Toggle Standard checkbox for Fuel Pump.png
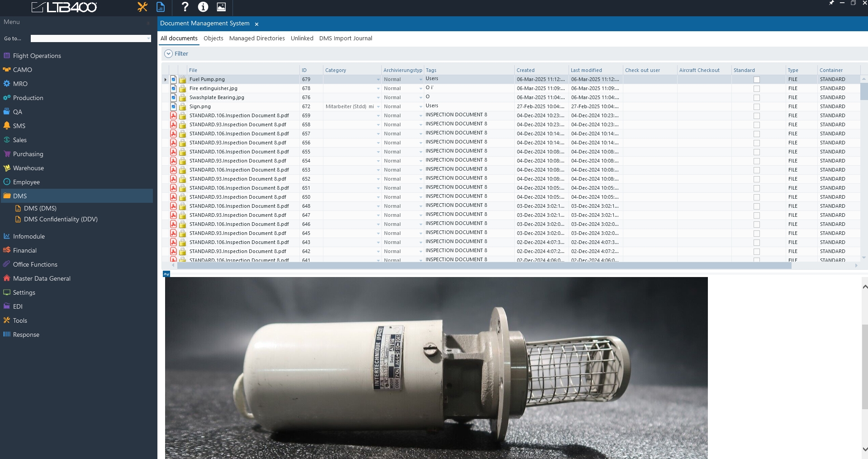Image resolution: width=868 pixels, height=459 pixels. [x=756, y=80]
